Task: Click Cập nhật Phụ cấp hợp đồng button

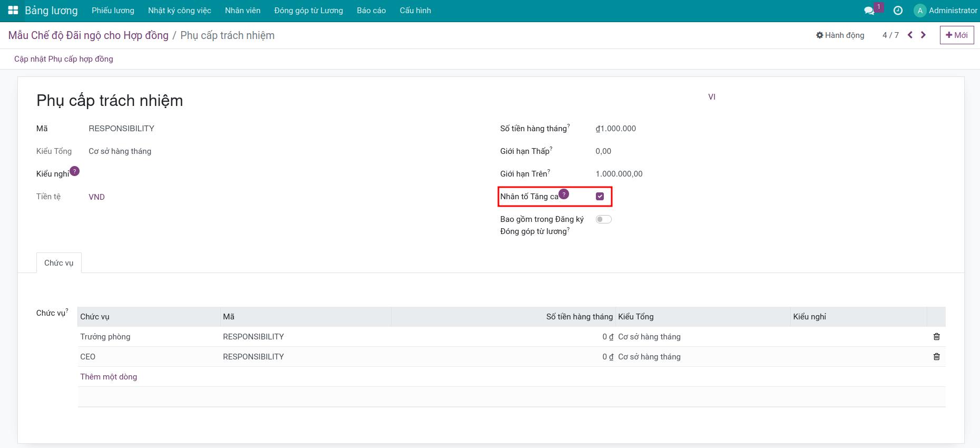Action: point(64,59)
